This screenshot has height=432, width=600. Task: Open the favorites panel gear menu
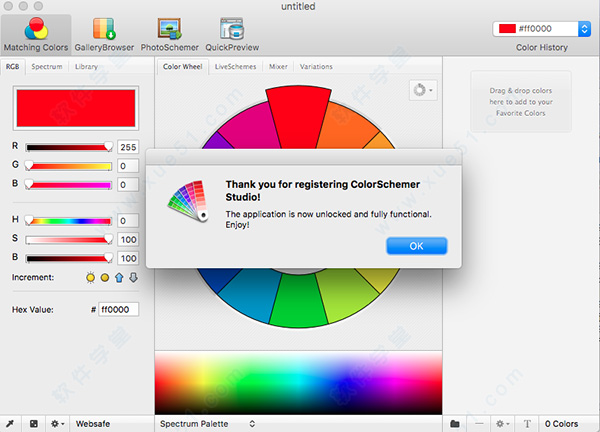click(502, 424)
